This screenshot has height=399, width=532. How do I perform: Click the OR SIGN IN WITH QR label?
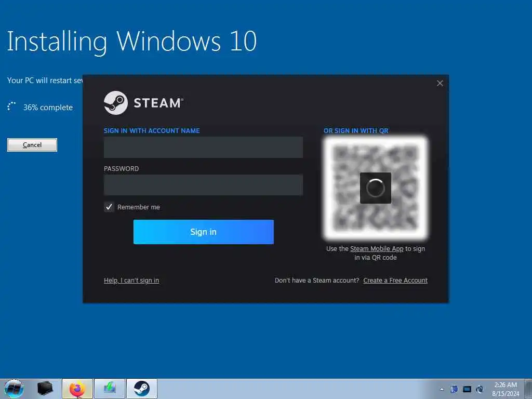coord(356,130)
